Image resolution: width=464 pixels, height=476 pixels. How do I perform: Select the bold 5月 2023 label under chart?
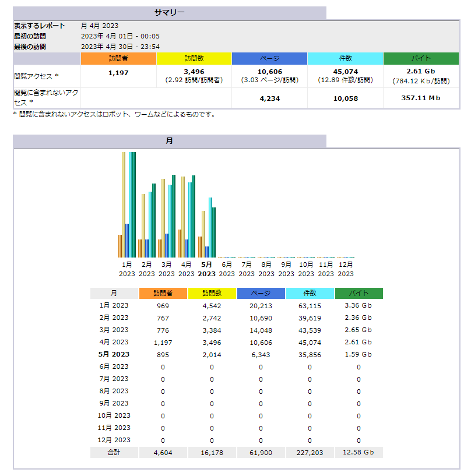[x=206, y=269]
